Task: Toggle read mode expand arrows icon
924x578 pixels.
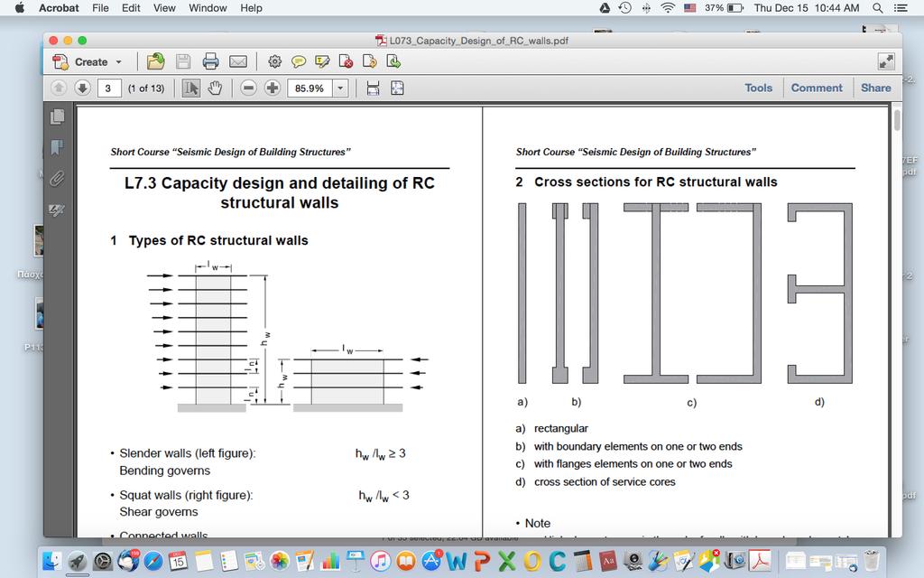Action: pos(886,61)
